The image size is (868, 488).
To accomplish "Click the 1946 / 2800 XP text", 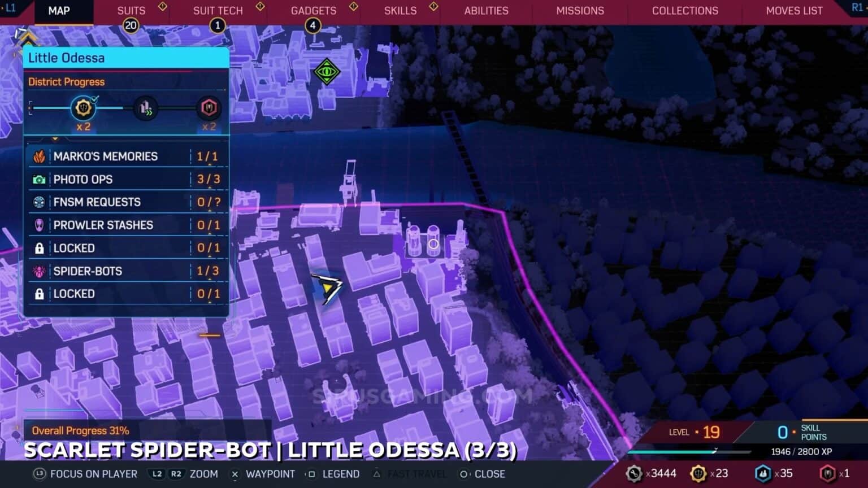I will (x=801, y=452).
